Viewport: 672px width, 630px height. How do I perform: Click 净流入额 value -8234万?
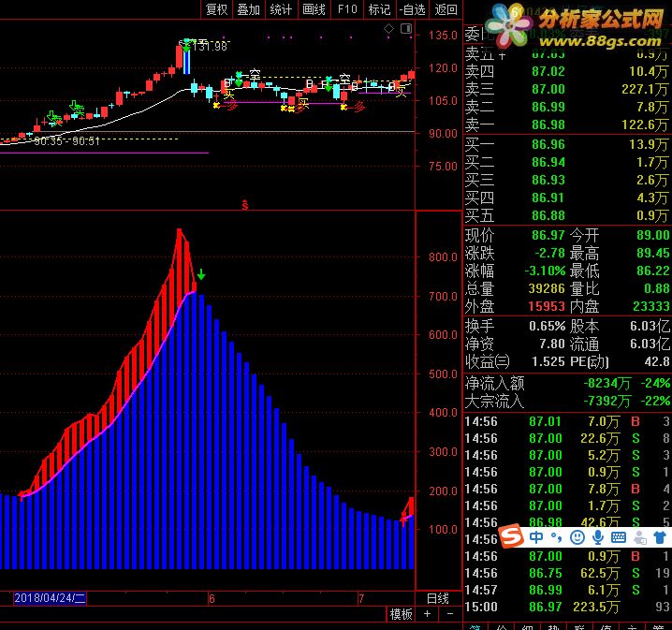point(606,383)
